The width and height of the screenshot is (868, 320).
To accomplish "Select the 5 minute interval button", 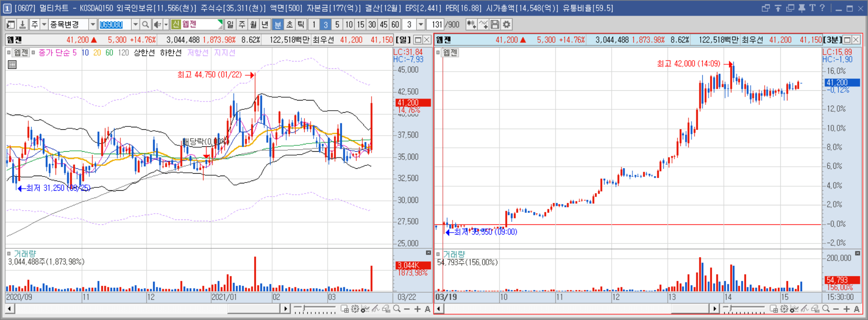I will tap(337, 24).
